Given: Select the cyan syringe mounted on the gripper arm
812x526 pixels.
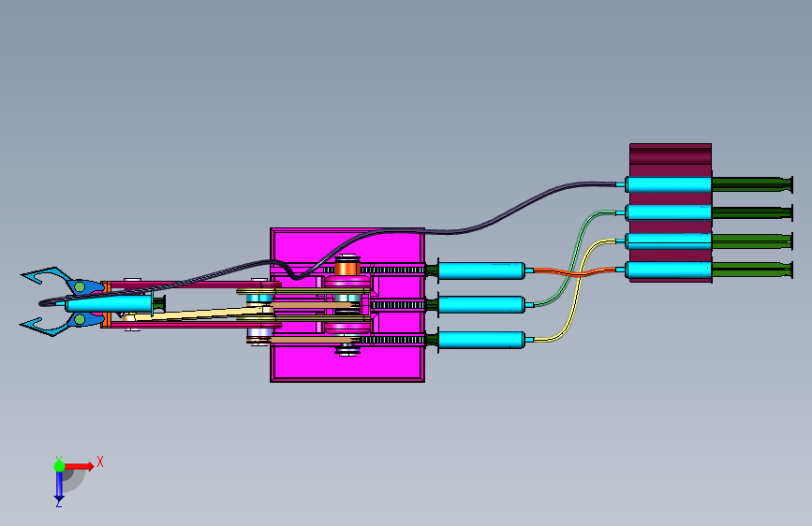Looking at the screenshot, I should 110,303.
